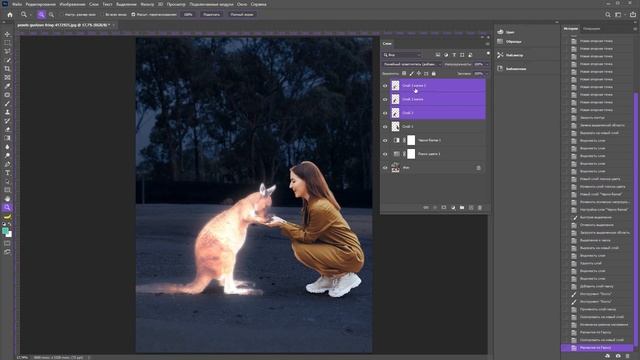Open the Изображение menu
640x360 pixels.
[72, 4]
